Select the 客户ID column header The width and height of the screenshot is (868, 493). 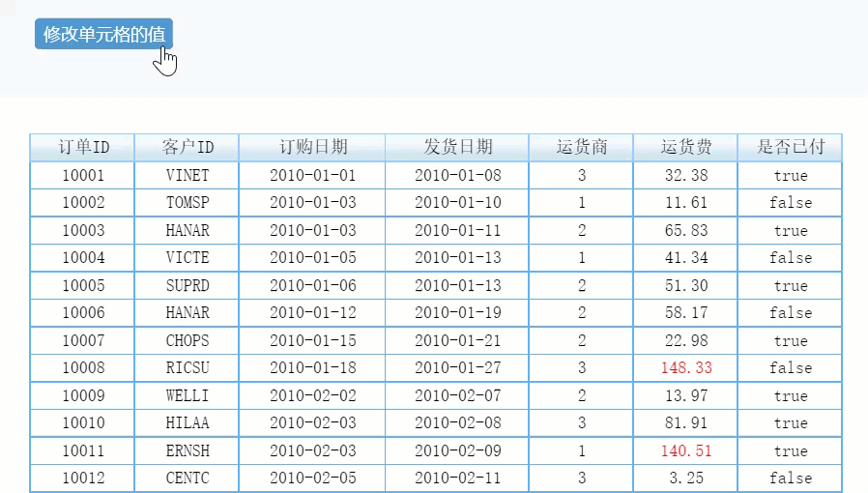187,147
